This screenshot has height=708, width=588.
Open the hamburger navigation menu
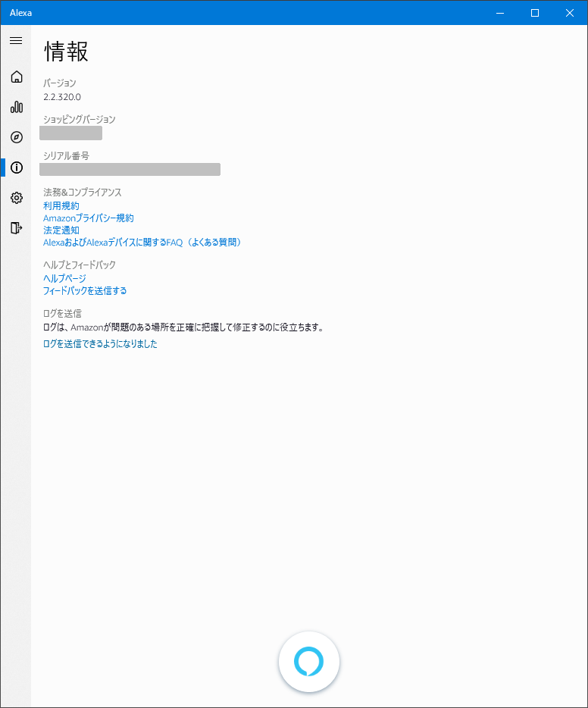(x=16, y=41)
